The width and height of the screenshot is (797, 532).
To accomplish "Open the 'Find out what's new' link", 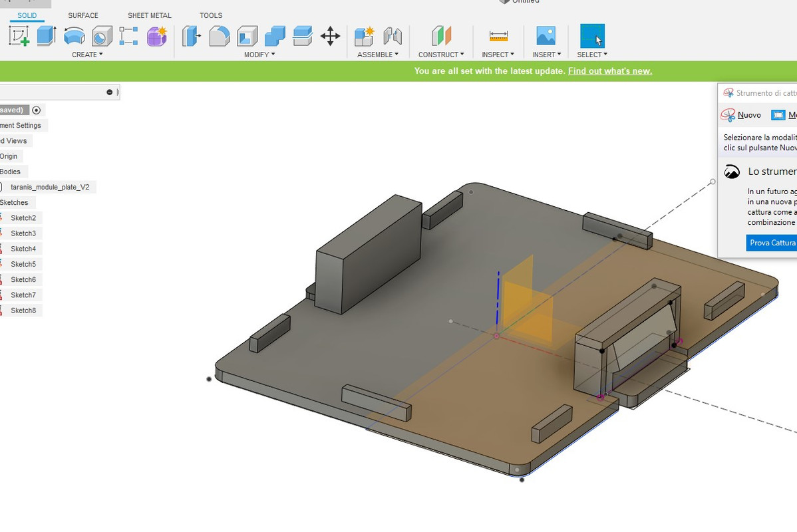I will click(610, 71).
